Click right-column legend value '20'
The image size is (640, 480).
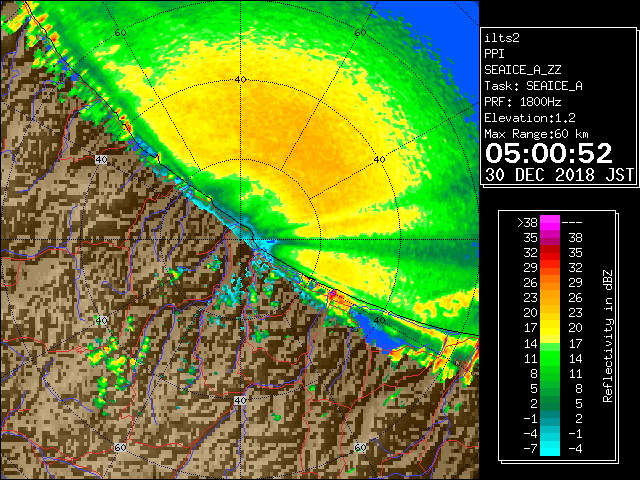[576, 328]
